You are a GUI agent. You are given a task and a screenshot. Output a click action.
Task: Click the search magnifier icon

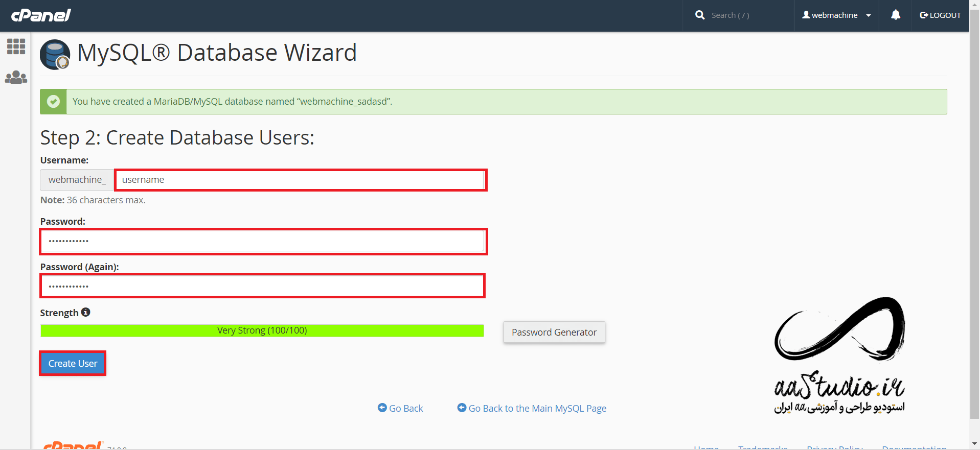tap(700, 15)
